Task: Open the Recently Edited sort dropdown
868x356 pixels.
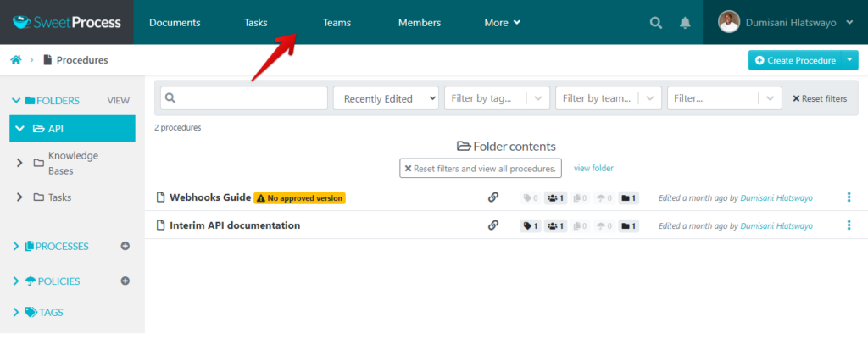Action: point(386,98)
